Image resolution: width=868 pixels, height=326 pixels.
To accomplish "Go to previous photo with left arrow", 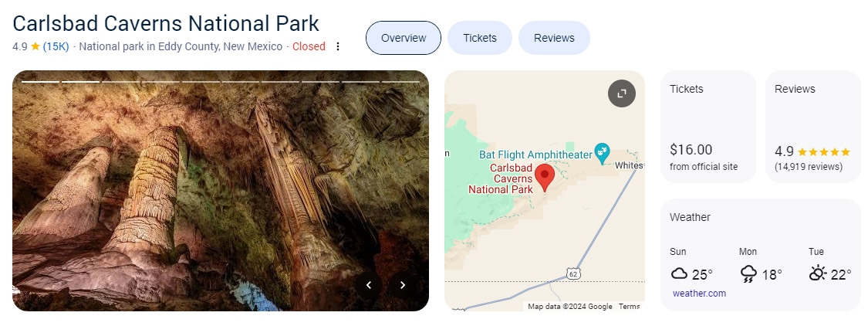I will click(x=369, y=285).
